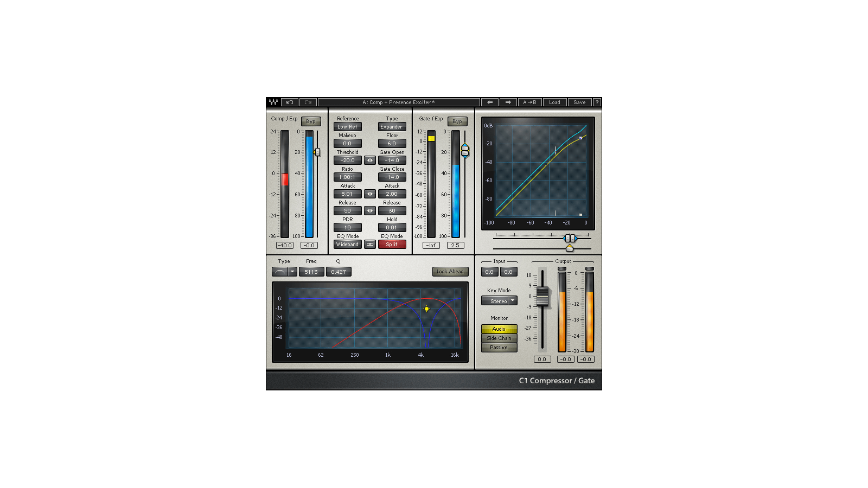Click the Freq 5113 field
Viewport: 868px width, 488px height.
pos(311,272)
